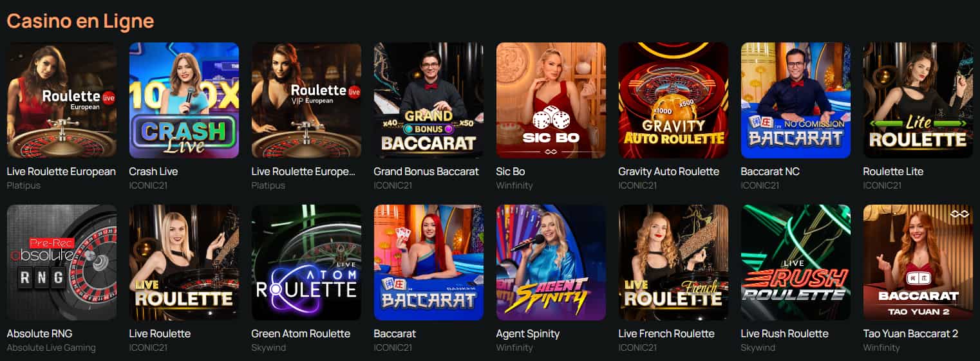This screenshot has height=361, width=980.
Task: Click the No Commission Baccarat tile
Action: click(796, 100)
